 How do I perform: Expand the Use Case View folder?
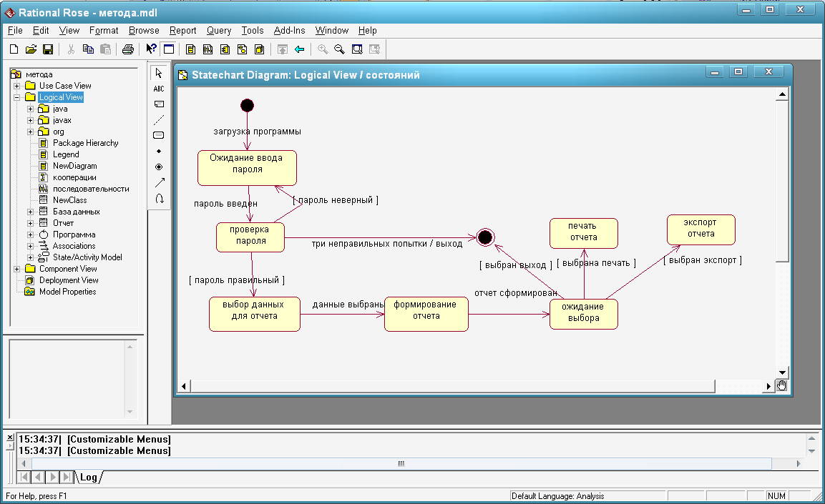click(17, 86)
